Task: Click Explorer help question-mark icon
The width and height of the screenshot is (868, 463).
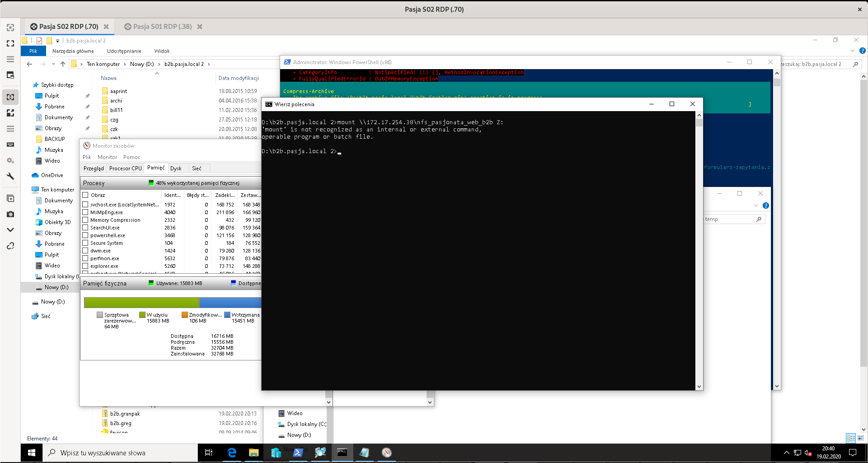Action: pyautogui.click(x=862, y=51)
